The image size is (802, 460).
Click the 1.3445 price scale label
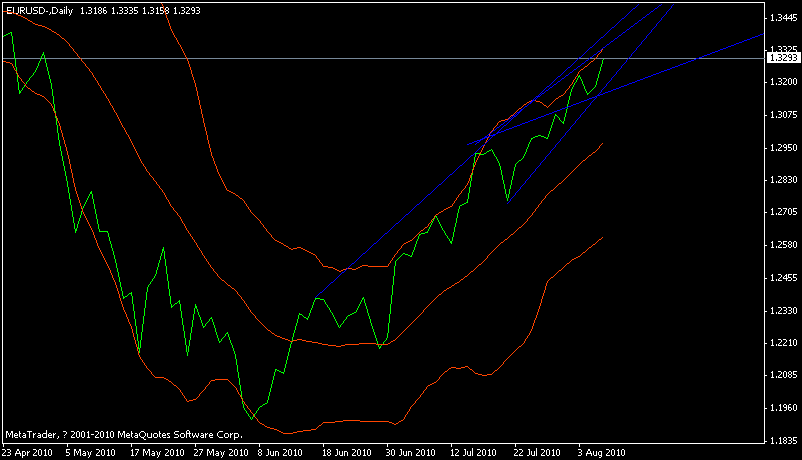[783, 18]
